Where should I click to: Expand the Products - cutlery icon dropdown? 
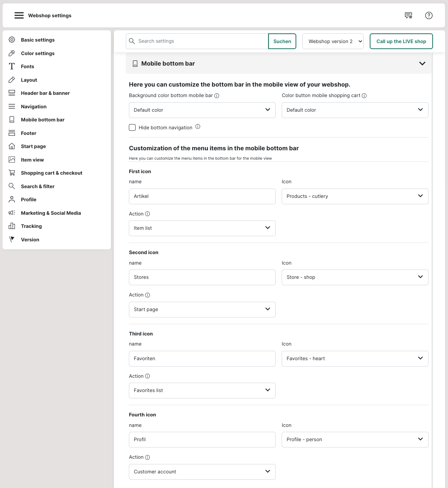pyautogui.click(x=355, y=196)
